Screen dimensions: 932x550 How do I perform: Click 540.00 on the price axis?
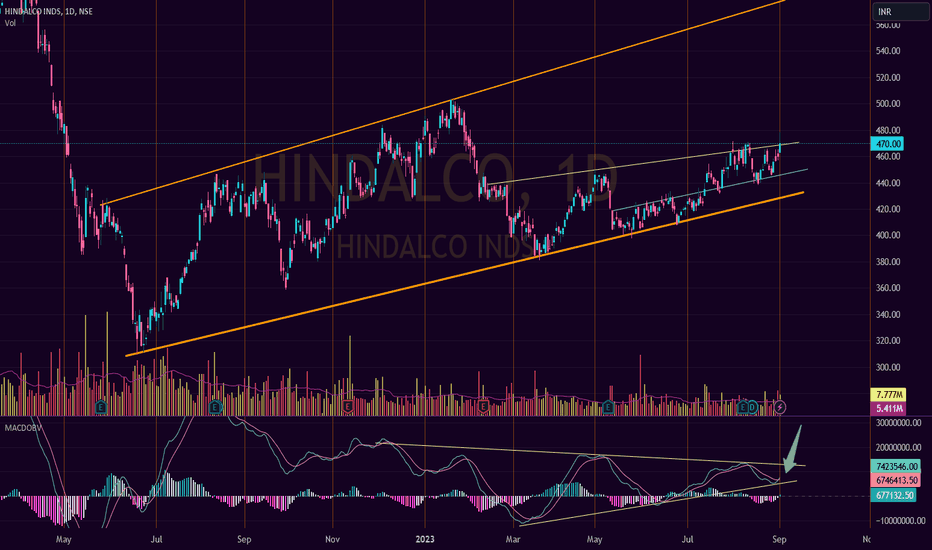coord(888,51)
